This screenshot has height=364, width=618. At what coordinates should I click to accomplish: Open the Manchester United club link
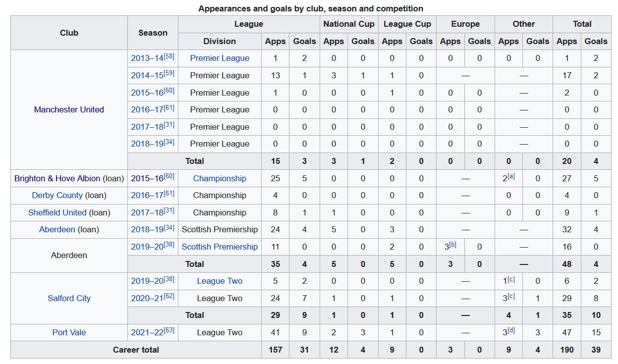pos(69,109)
